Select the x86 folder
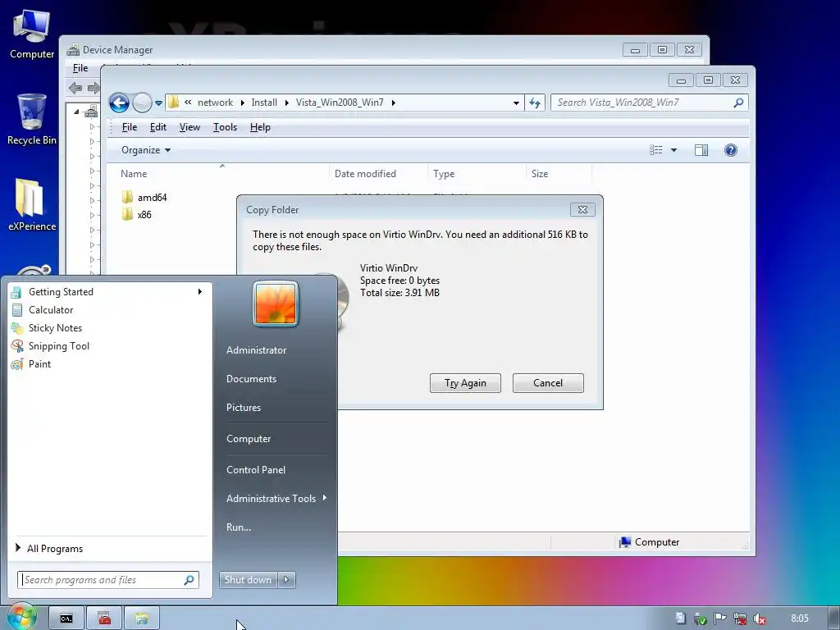The height and width of the screenshot is (630, 840). (x=137, y=214)
